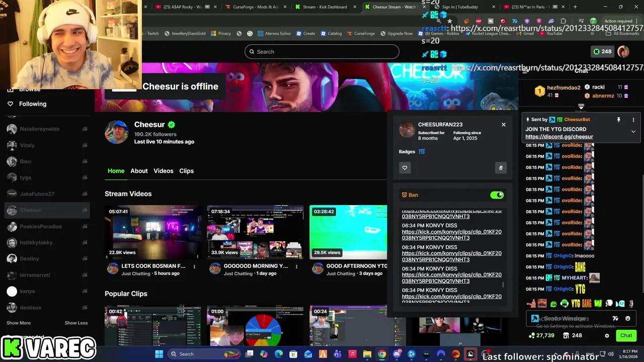
Task: Open a new browser tab with plus
Action: tap(575, 7)
